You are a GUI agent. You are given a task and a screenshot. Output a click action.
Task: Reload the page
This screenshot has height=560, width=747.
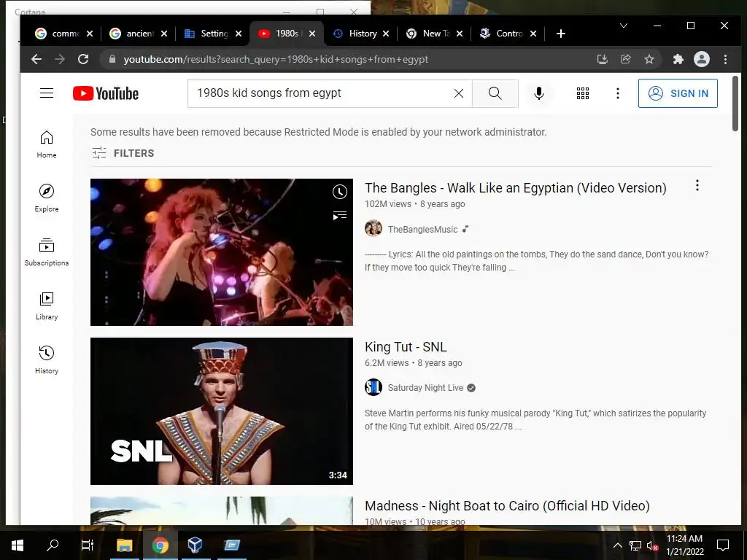tap(83, 59)
